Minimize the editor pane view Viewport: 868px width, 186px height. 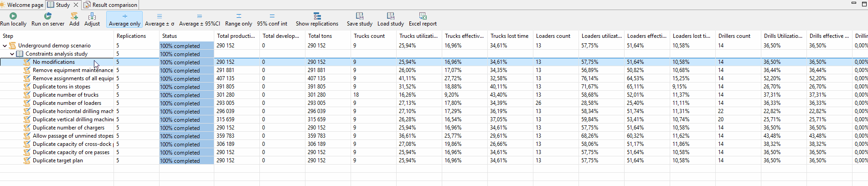click(854, 4)
